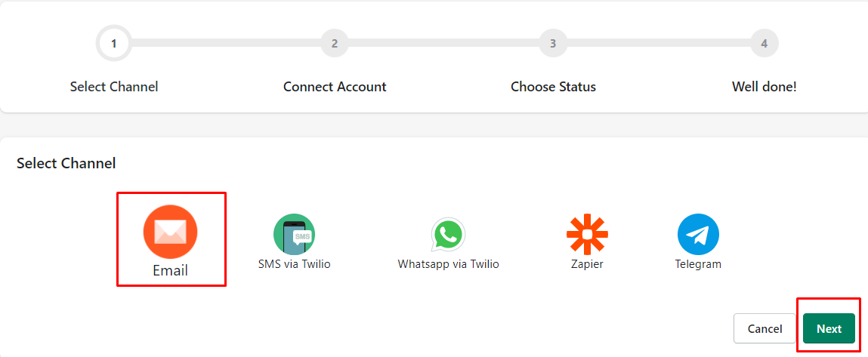Image resolution: width=868 pixels, height=357 pixels.
Task: Select the orange Zapier asterisk icon
Action: coord(587,234)
